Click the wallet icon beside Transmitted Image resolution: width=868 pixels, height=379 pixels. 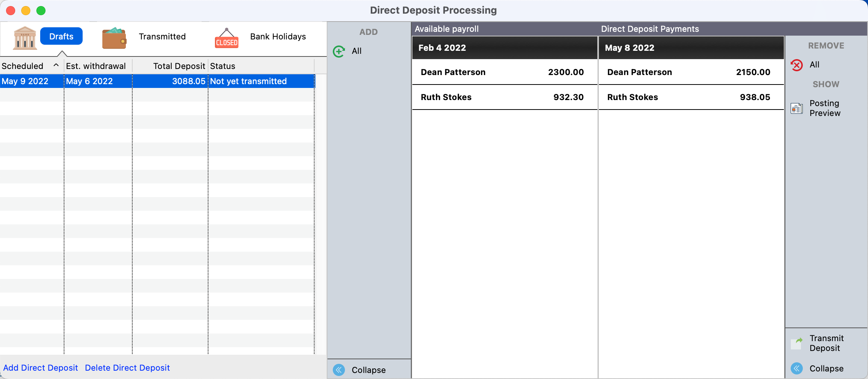pos(114,38)
